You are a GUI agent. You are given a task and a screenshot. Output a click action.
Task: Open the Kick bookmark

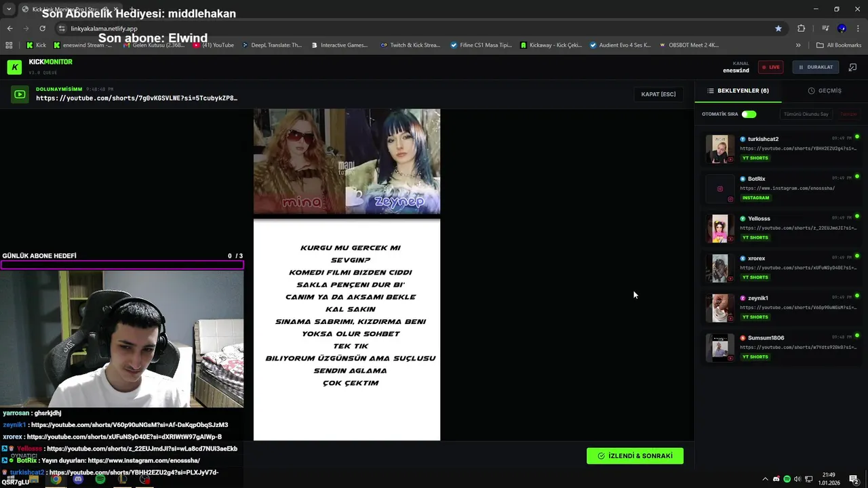pos(36,45)
